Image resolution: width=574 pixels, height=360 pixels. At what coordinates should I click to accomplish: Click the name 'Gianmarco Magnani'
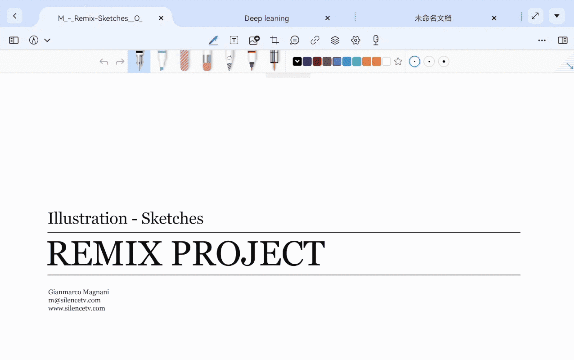tap(79, 292)
